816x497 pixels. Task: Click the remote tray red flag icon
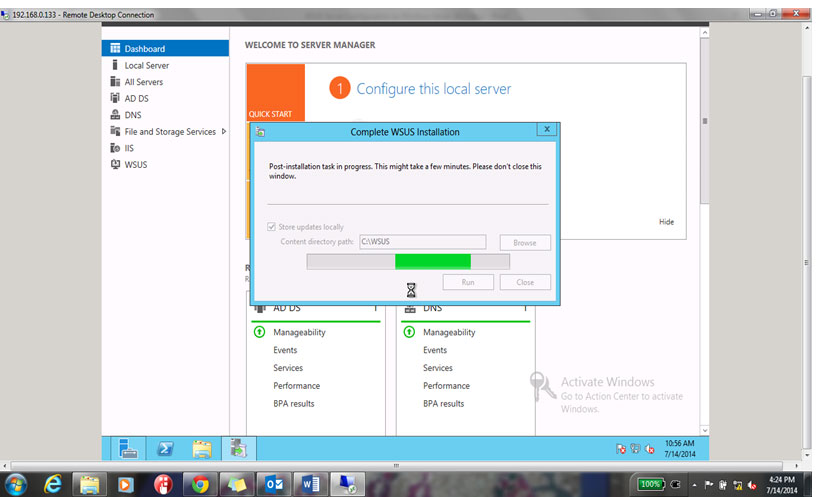pos(620,449)
